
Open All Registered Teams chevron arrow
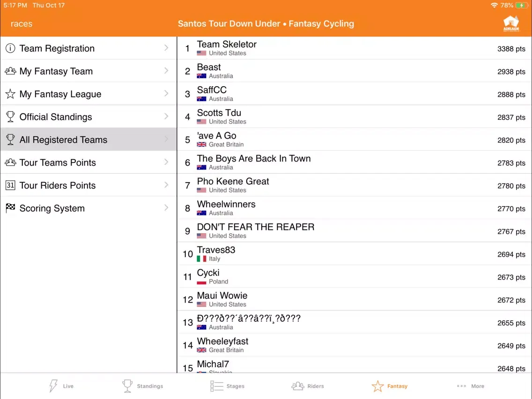[x=166, y=139]
